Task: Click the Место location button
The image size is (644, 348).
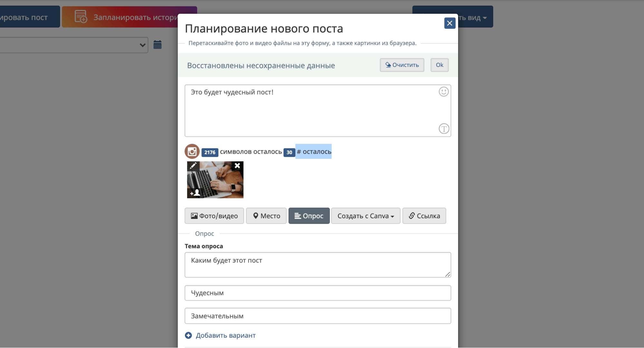Action: (266, 216)
